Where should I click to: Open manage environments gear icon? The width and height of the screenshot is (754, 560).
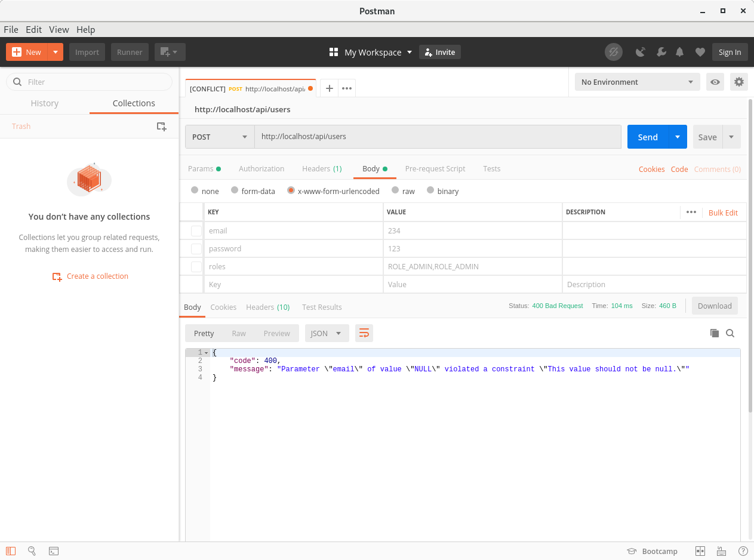click(739, 82)
